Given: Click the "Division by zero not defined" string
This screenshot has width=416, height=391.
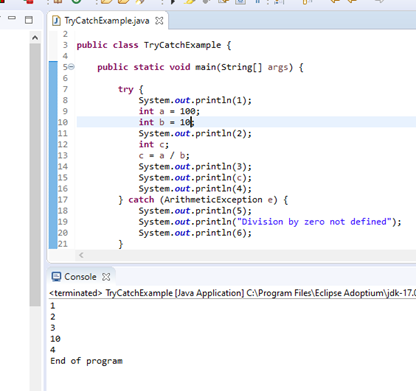Looking at the screenshot, I should pyautogui.click(x=314, y=222).
